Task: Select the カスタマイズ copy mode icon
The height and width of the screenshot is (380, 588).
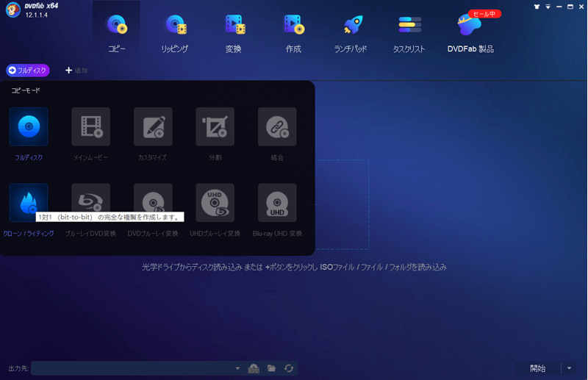Action: pos(153,126)
